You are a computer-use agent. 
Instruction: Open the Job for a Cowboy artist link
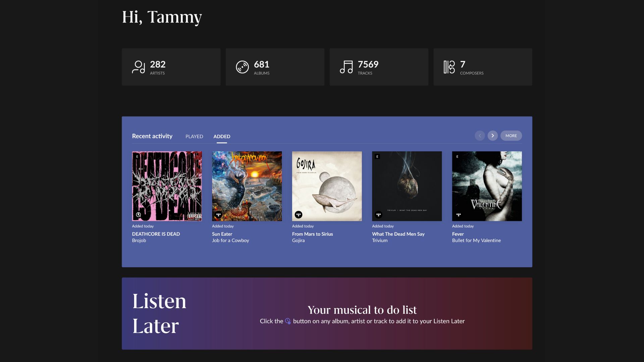[230, 241]
